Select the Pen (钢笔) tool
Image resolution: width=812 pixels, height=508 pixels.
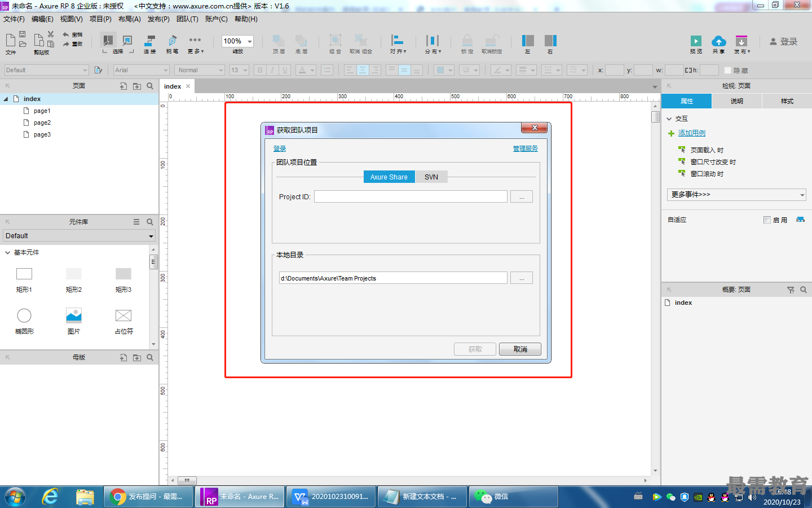(173, 41)
